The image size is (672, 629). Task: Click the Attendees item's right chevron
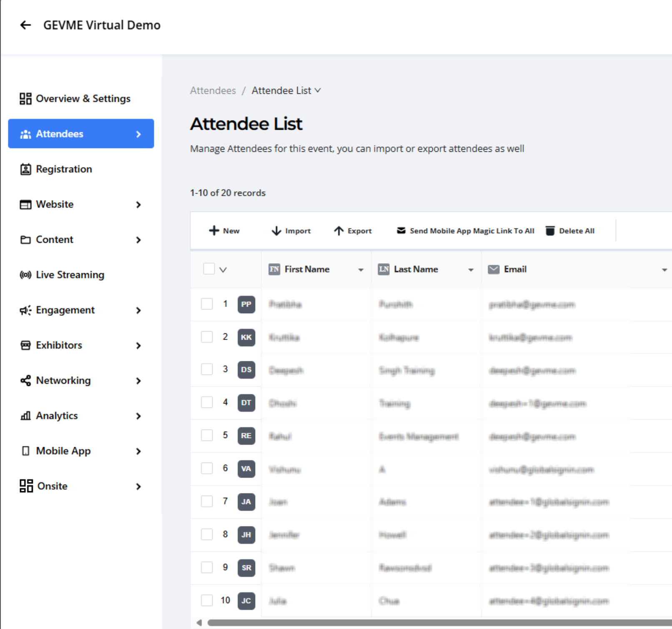[x=138, y=134]
